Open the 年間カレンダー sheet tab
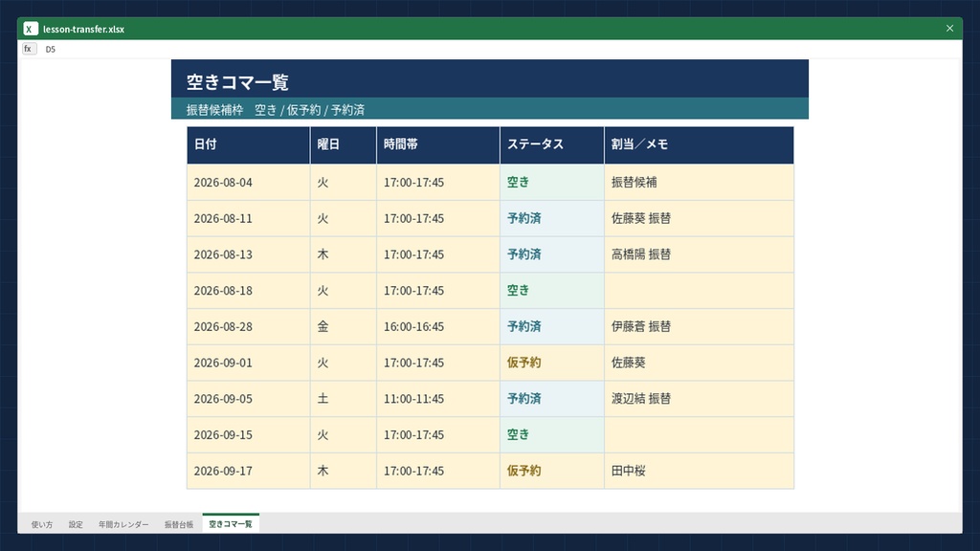Viewport: 980px width, 551px height. click(123, 524)
